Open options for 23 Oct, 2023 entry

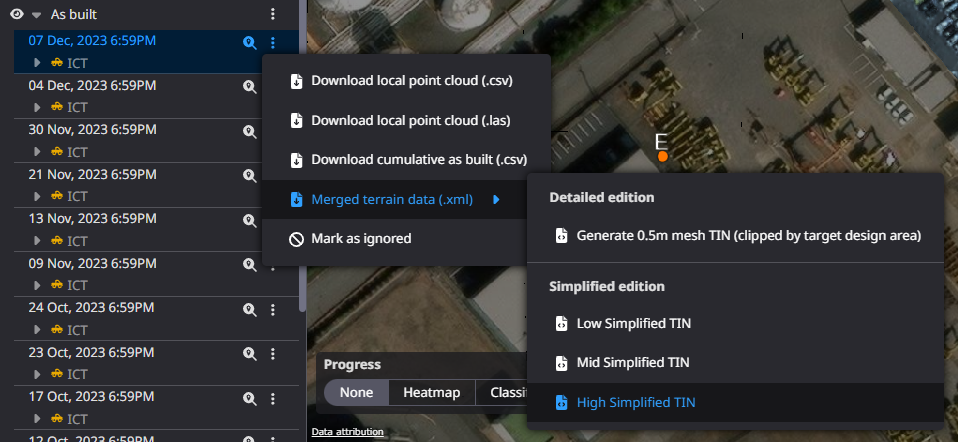point(273,353)
